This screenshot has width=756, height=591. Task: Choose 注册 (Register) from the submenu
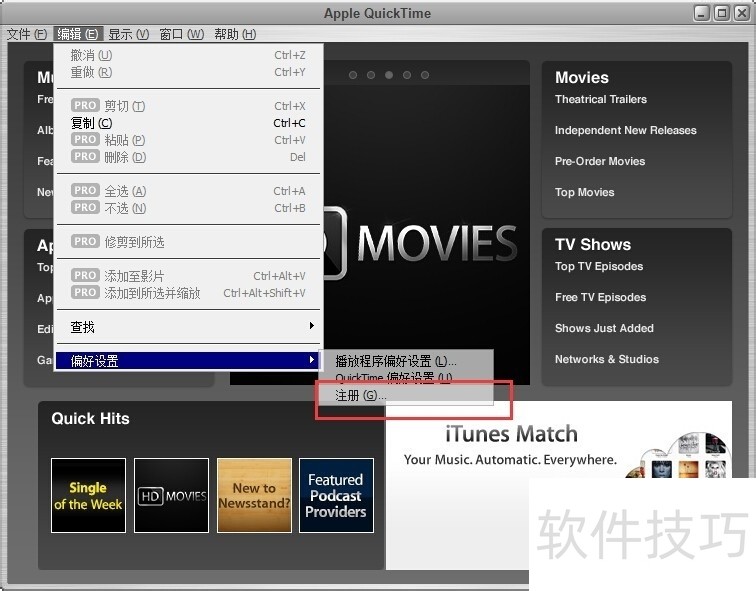(x=360, y=396)
